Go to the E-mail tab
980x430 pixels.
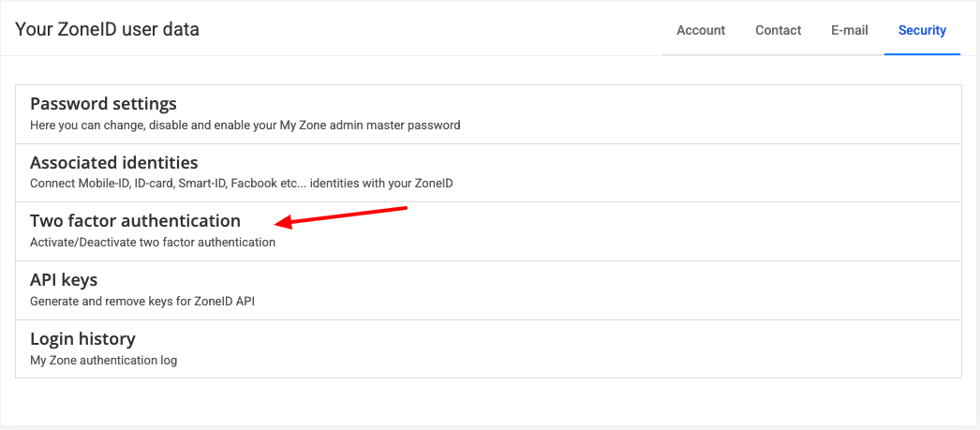click(x=849, y=30)
